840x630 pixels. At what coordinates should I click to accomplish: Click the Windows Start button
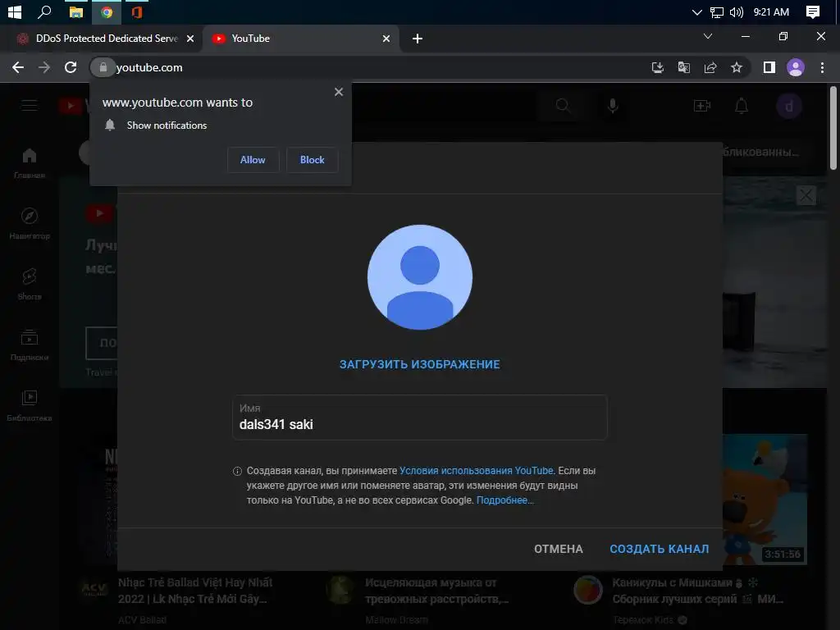[x=15, y=11]
